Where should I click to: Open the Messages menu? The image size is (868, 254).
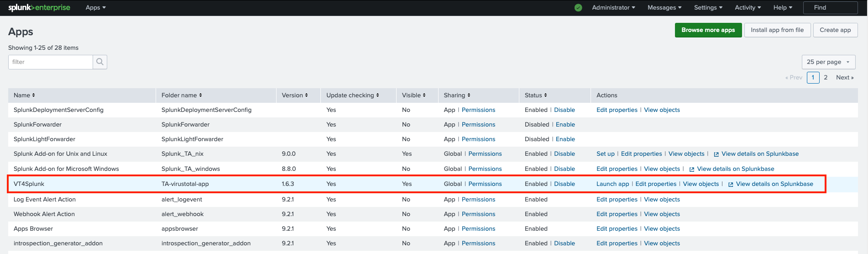[x=664, y=8]
